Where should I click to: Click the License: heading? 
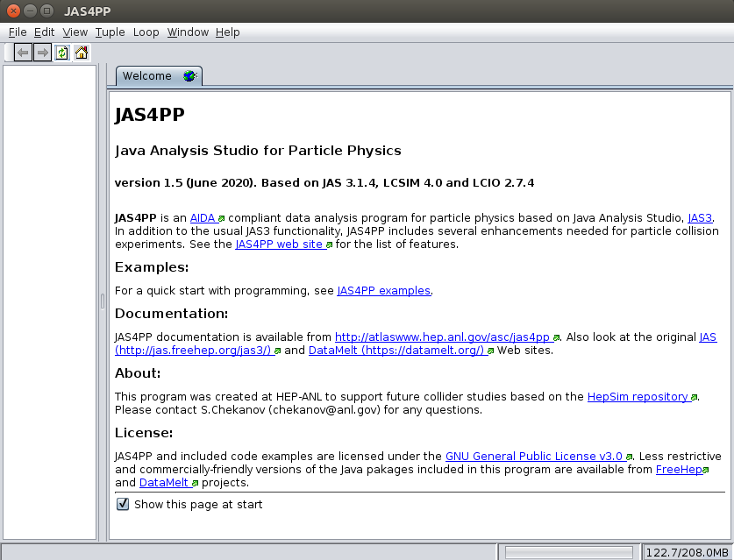pyautogui.click(x=144, y=433)
